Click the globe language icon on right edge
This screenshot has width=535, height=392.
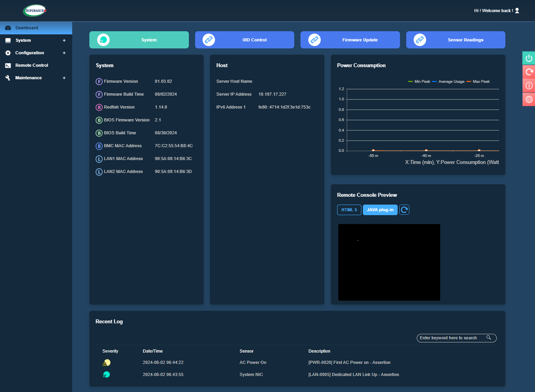(529, 99)
